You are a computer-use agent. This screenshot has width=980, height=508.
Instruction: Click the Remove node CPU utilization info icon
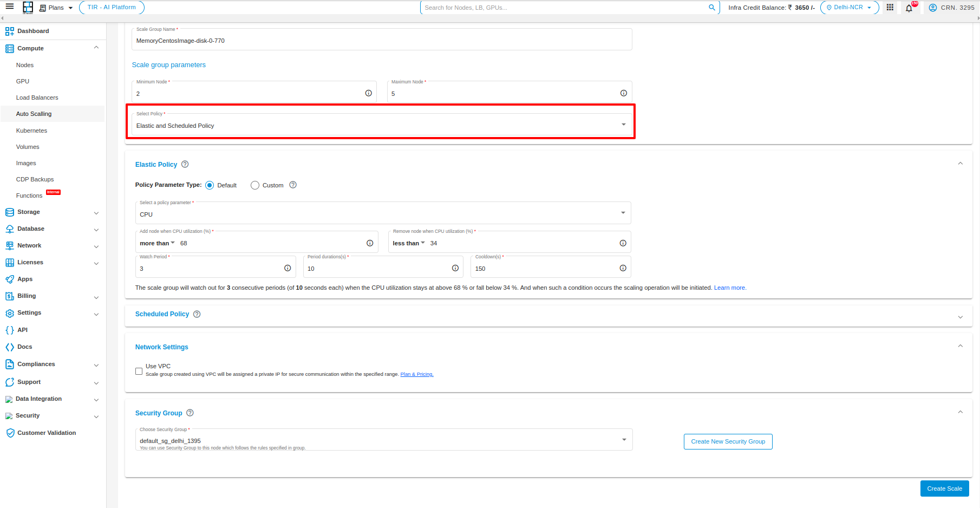[623, 243]
